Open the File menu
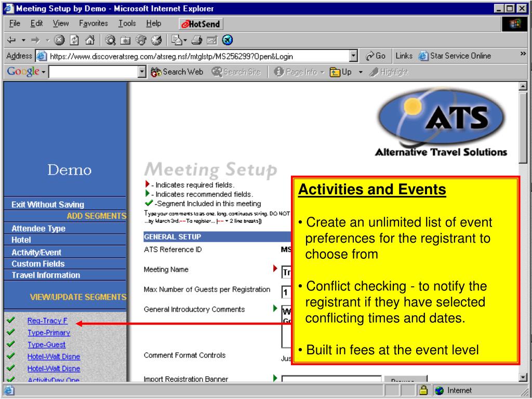532x399 pixels. [15, 23]
